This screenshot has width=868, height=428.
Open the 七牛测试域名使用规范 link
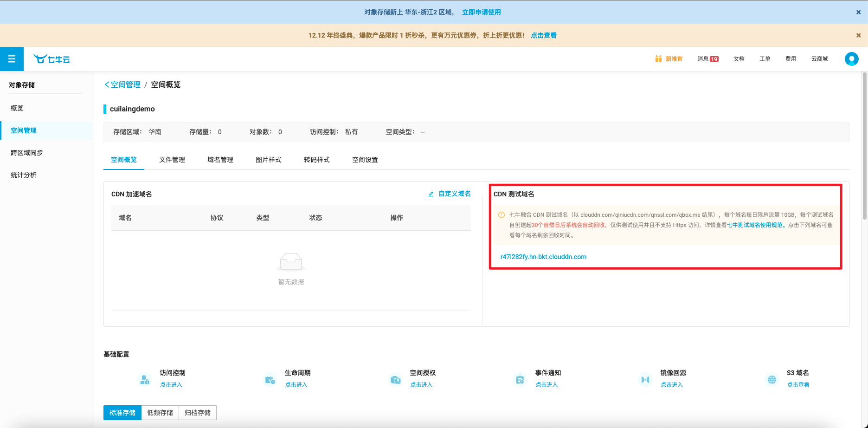[755, 225]
